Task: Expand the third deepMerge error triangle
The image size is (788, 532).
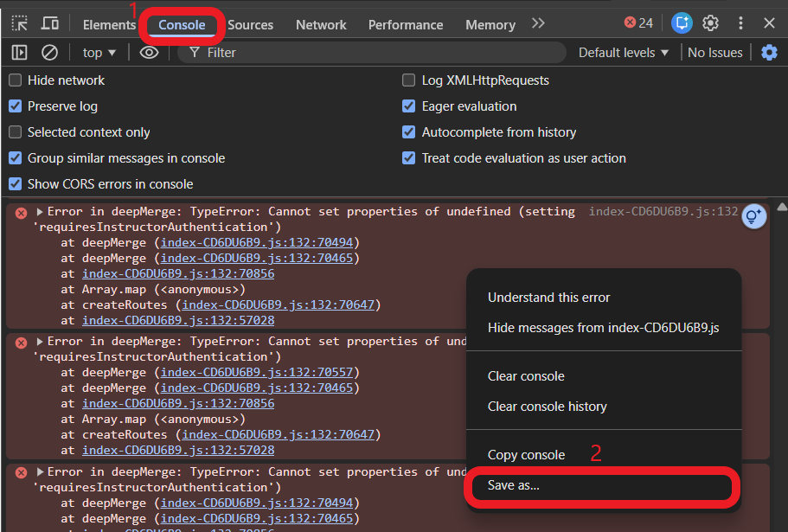Action: [x=40, y=471]
